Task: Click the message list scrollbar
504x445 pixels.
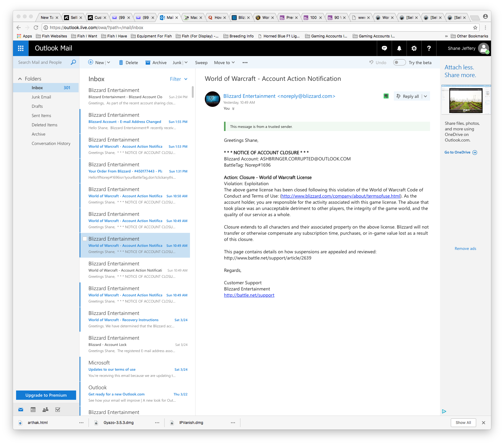Action: pos(193,92)
